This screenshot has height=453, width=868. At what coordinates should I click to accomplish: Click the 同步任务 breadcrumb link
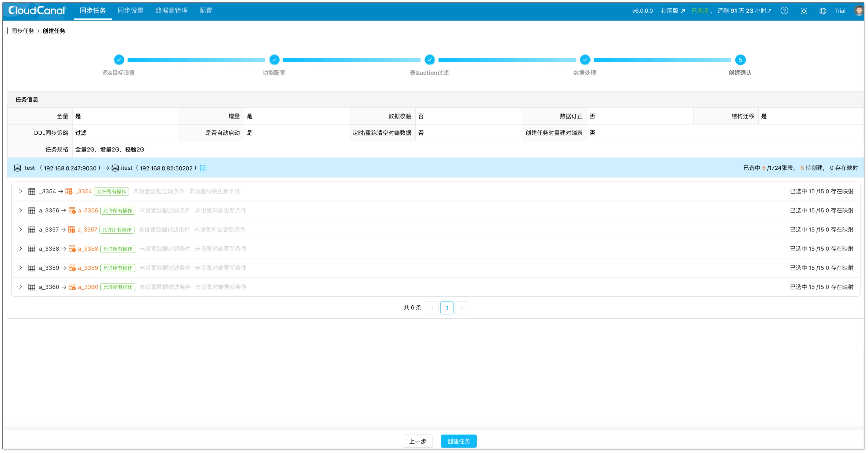(23, 31)
